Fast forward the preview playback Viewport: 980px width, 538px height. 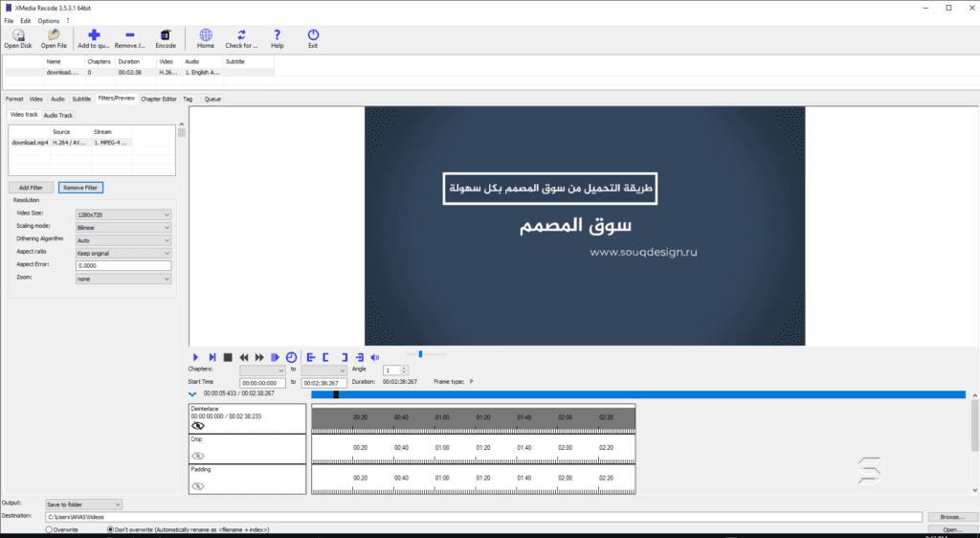pyautogui.click(x=259, y=357)
